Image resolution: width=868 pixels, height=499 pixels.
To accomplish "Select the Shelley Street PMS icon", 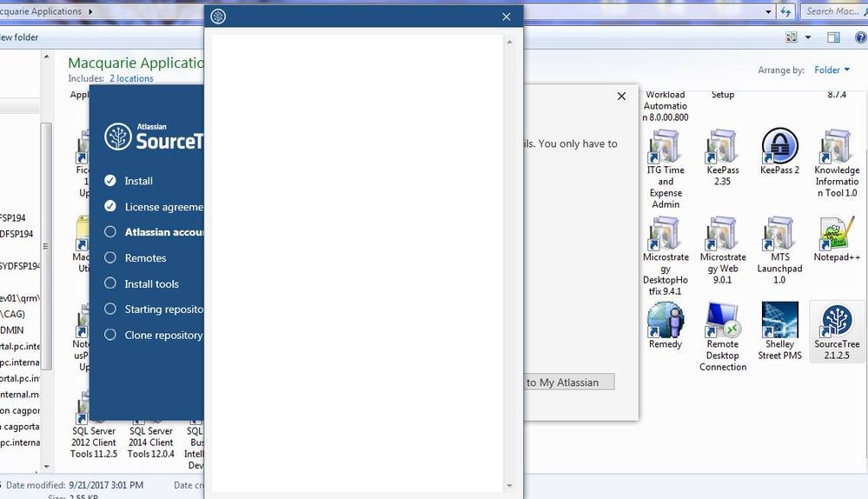I will click(780, 320).
